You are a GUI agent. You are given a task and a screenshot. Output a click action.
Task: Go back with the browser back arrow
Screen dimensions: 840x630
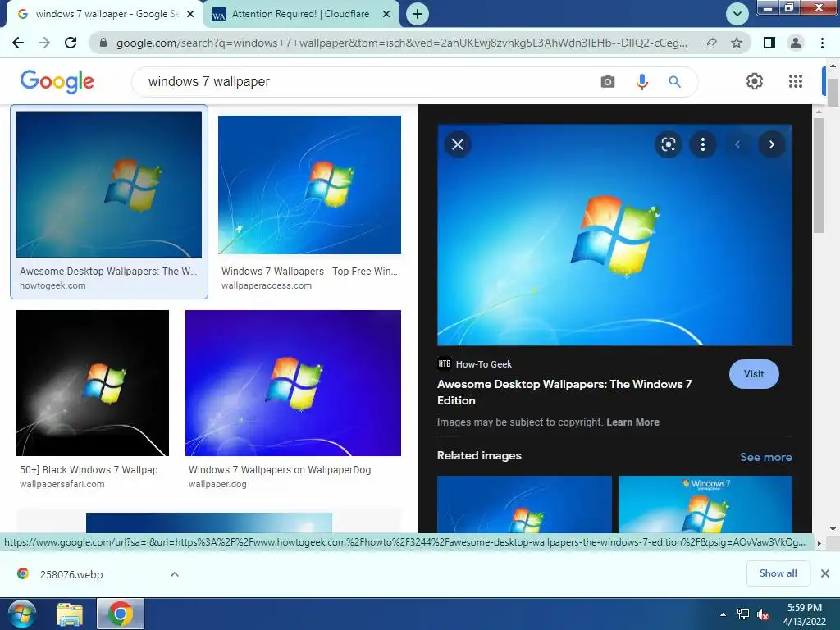click(18, 43)
